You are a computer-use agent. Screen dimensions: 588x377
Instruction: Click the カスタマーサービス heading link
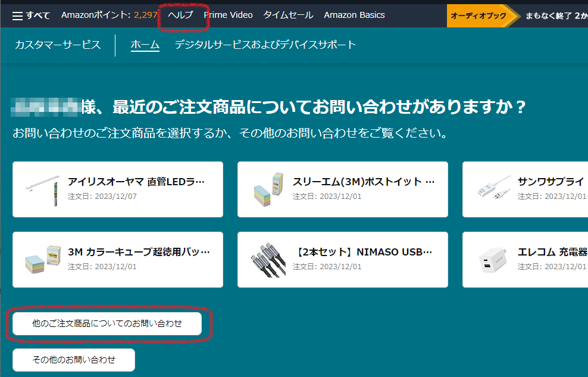tap(58, 45)
